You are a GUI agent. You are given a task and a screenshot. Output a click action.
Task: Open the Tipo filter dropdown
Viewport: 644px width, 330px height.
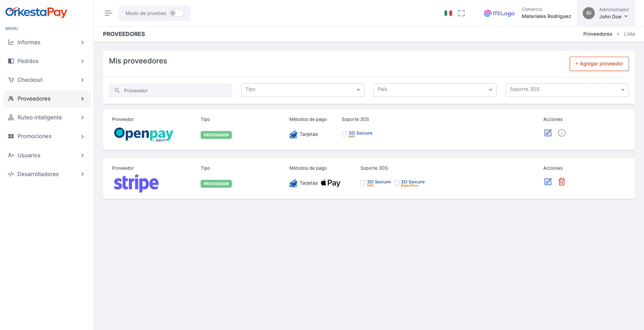click(303, 90)
